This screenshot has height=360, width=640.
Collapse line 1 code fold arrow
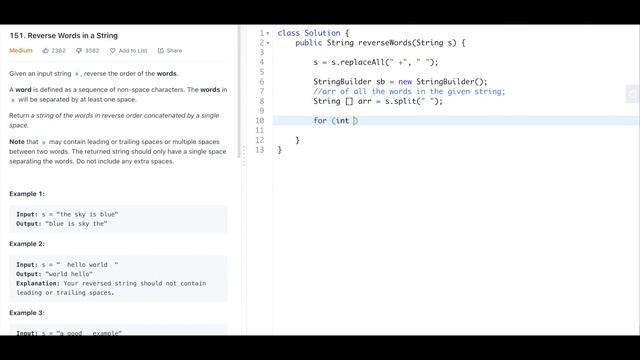click(x=268, y=33)
